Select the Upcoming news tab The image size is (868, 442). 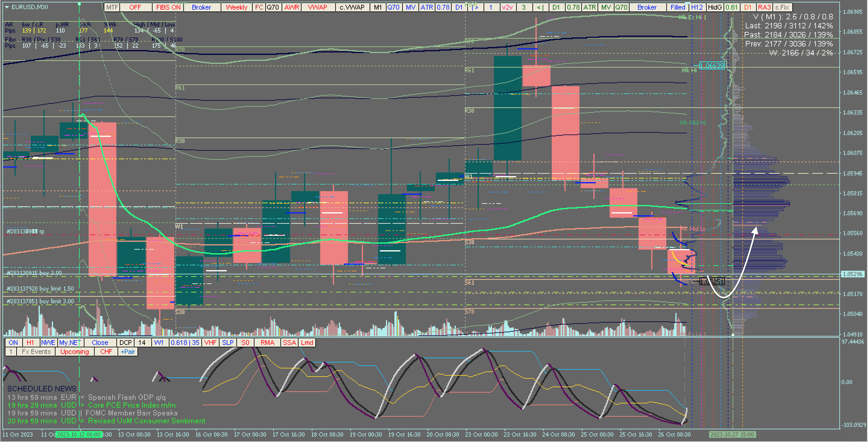click(74, 351)
